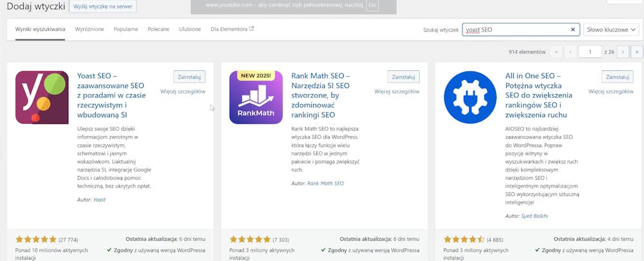Click the Yoast SEO plugin logo
The image size is (644, 261).
[x=42, y=97]
